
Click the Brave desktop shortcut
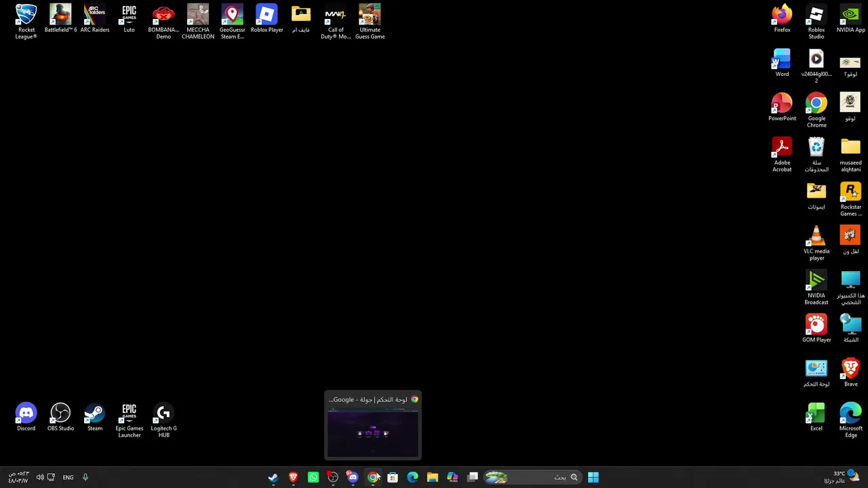tap(850, 373)
